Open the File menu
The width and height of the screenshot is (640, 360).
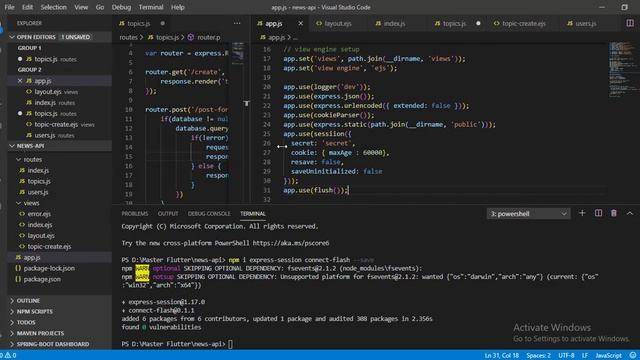pyautogui.click(x=9, y=7)
